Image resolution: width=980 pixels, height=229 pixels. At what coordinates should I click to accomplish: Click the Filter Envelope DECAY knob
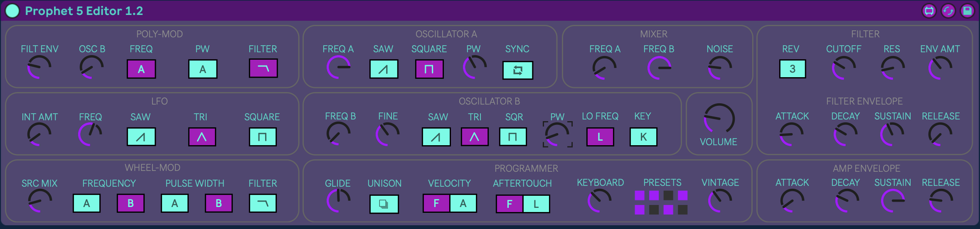[846, 134]
